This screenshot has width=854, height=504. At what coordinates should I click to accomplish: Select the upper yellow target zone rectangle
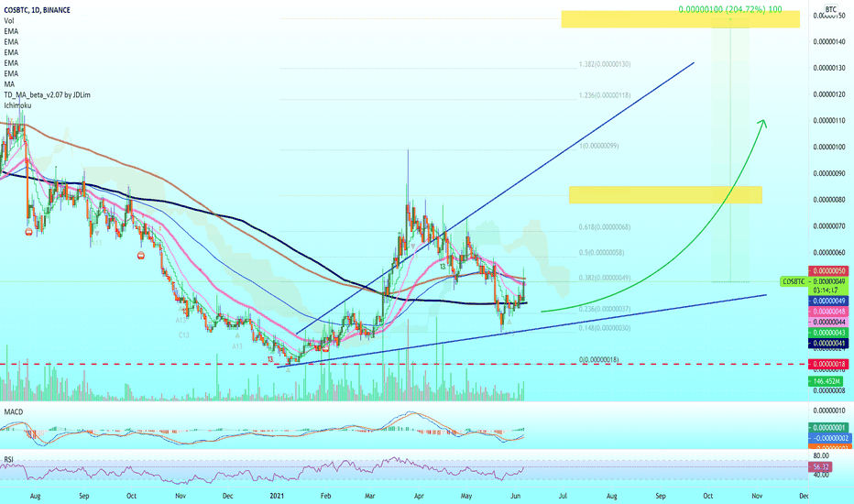[680, 19]
